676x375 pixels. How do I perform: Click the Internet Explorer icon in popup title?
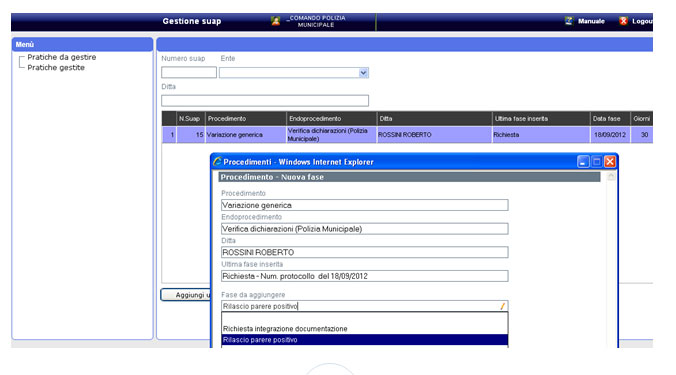point(217,162)
